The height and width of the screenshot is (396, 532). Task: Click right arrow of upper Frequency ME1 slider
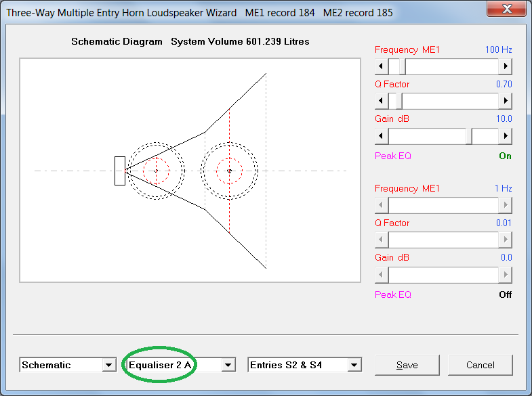[x=505, y=66]
